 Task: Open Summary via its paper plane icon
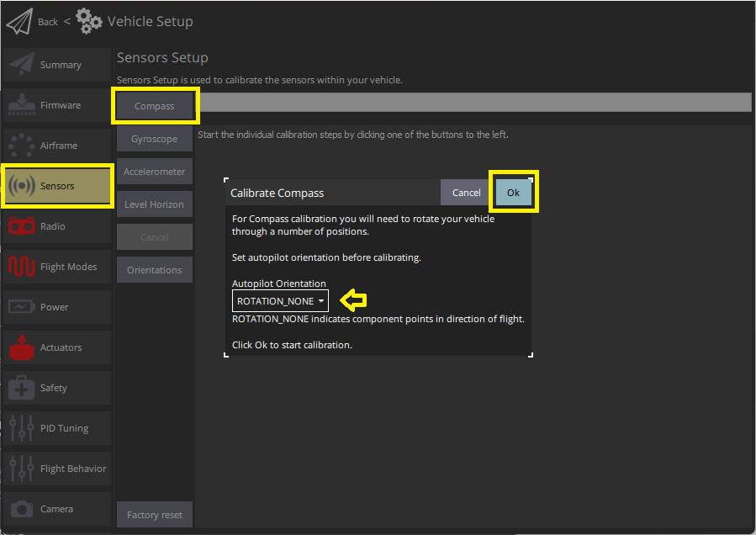tap(21, 65)
